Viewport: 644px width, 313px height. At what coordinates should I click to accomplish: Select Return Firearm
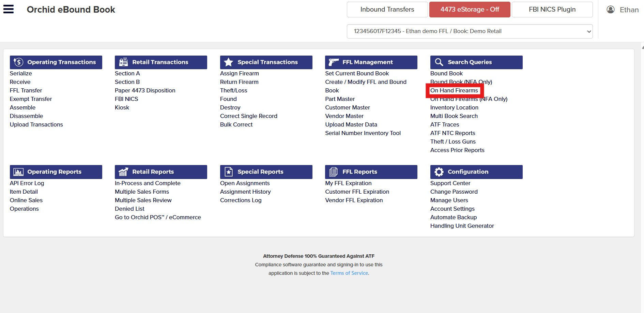[239, 82]
